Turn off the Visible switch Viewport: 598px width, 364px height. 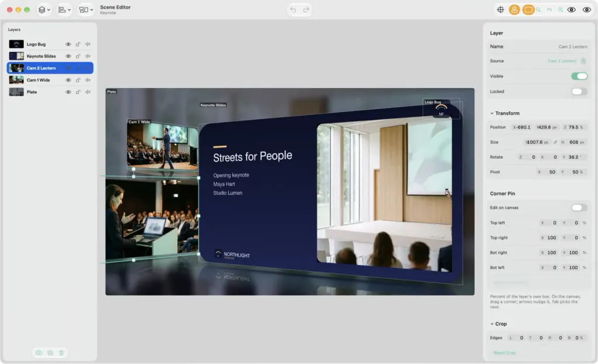579,76
